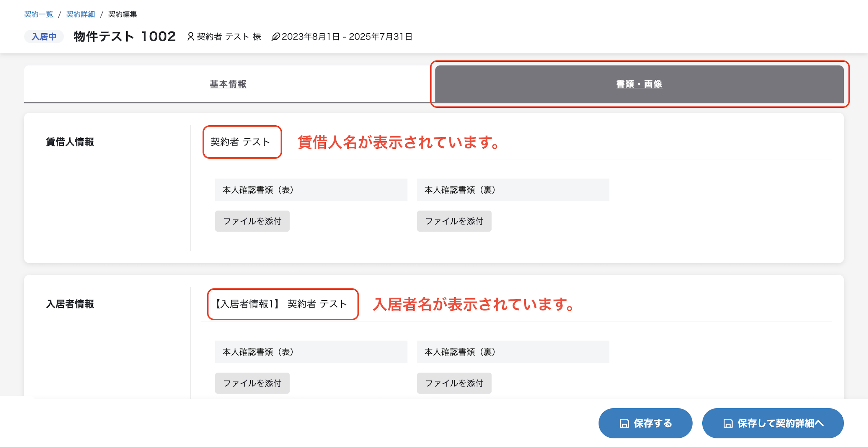Open the 契約一覧 breadcrumb link
This screenshot has width=868, height=447.
(38, 14)
